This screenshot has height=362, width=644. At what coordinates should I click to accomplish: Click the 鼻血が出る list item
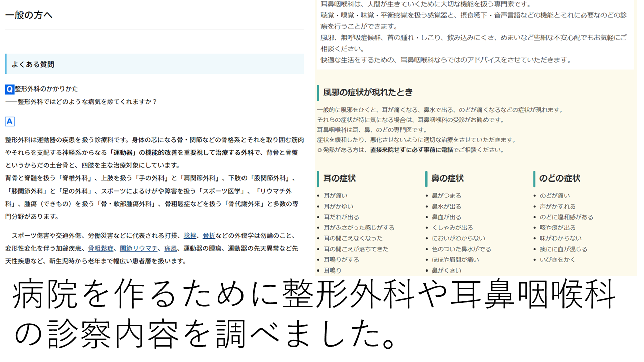pyautogui.click(x=446, y=217)
